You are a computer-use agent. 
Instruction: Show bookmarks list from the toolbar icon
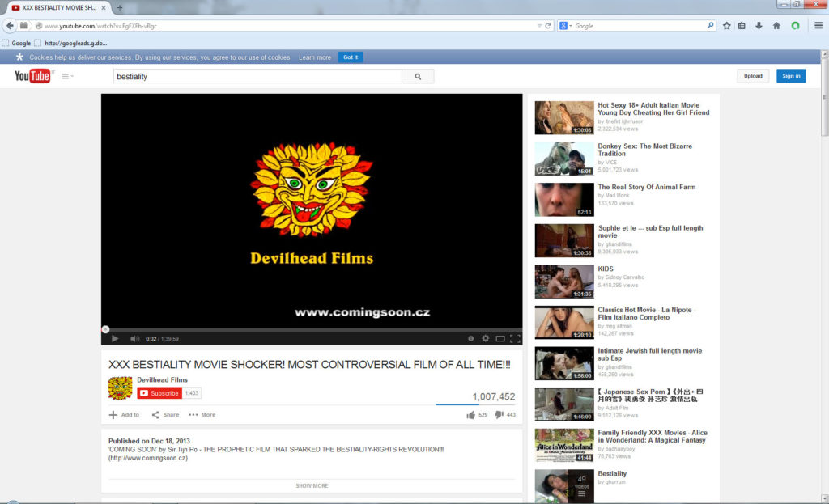pos(742,25)
